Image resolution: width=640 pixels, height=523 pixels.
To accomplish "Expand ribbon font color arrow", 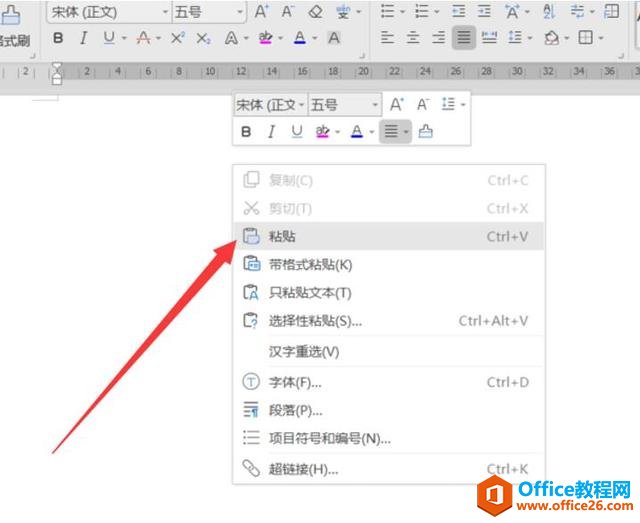I will pyautogui.click(x=315, y=38).
